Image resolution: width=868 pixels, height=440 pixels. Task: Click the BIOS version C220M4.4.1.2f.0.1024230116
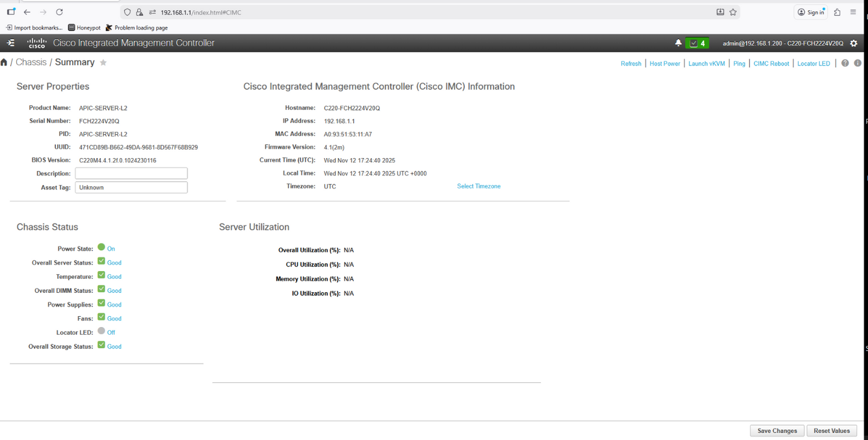118,160
